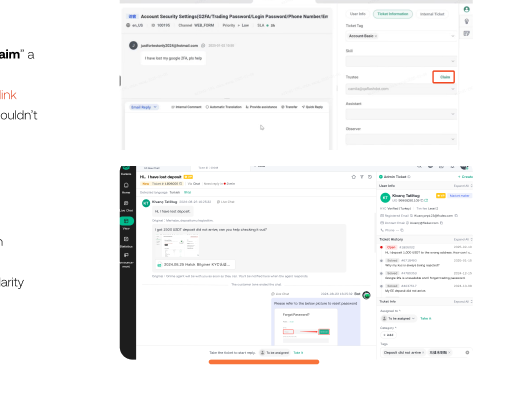Click the agent avatar beside the reply
510x406 pixels.
point(366,295)
